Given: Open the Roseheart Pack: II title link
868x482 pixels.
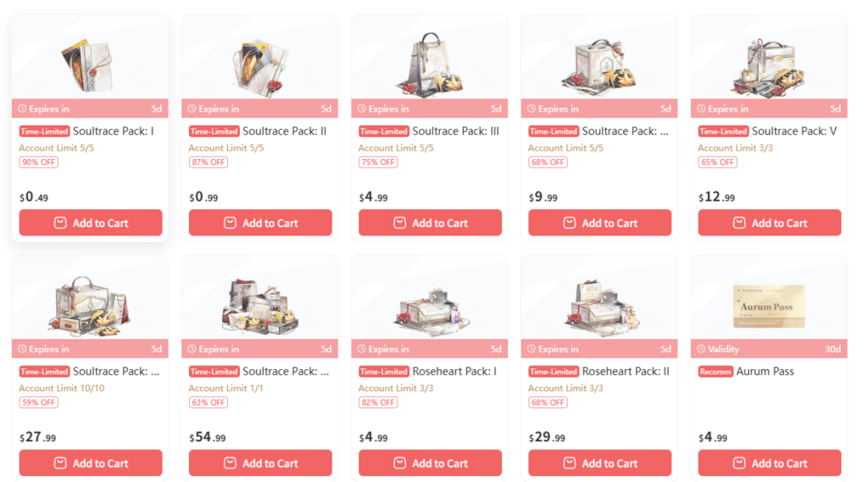Looking at the screenshot, I should coord(626,371).
